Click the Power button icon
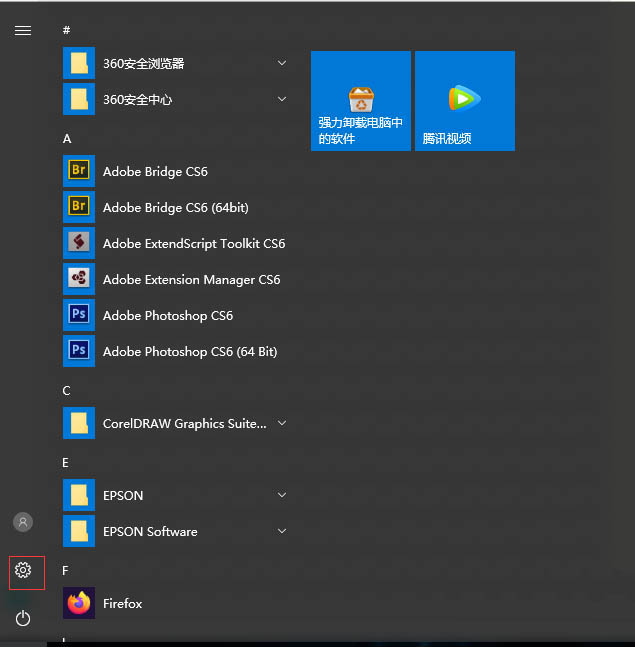Screen dimensions: 635x647 click(x=23, y=619)
